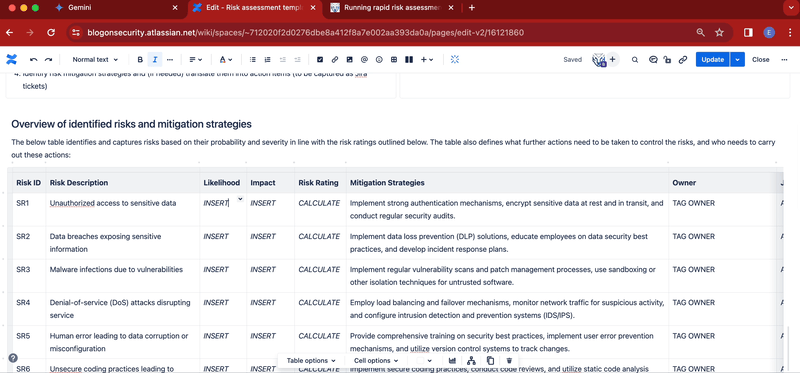Viewport: 800px width, 373px height.
Task: Redo the last undone edit
Action: (48, 60)
